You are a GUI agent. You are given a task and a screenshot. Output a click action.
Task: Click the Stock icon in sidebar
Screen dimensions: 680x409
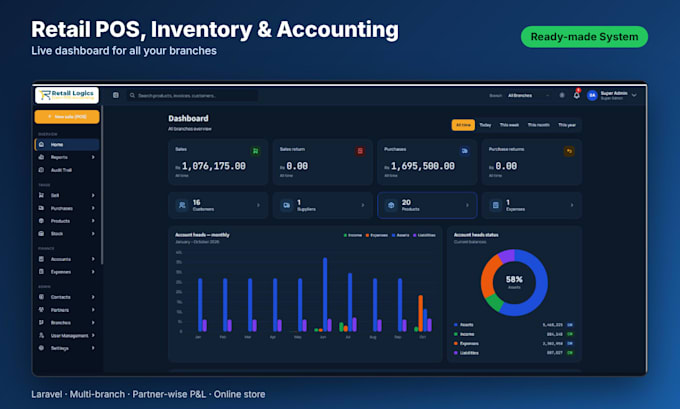point(42,233)
